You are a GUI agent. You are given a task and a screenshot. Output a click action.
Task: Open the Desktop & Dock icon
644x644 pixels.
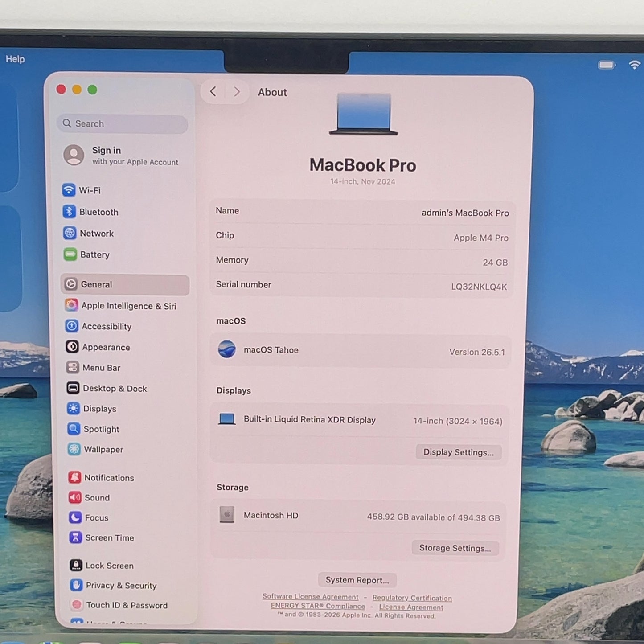73,388
